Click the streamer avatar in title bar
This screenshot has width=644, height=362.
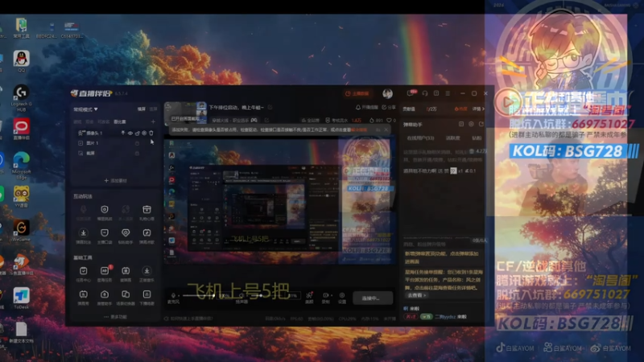pos(387,93)
